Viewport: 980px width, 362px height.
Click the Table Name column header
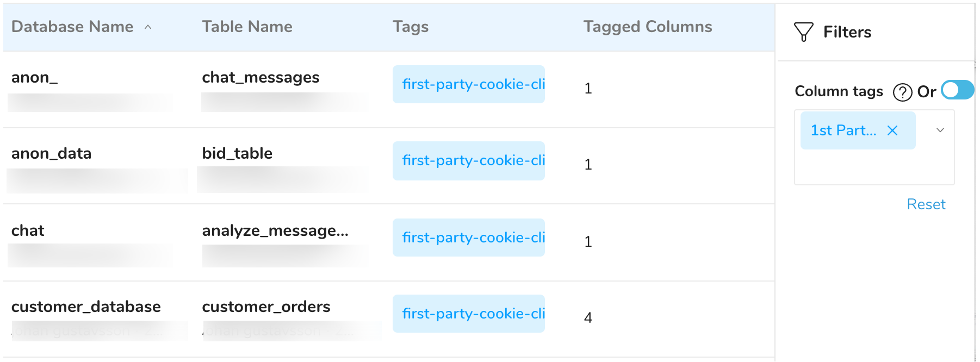click(247, 27)
